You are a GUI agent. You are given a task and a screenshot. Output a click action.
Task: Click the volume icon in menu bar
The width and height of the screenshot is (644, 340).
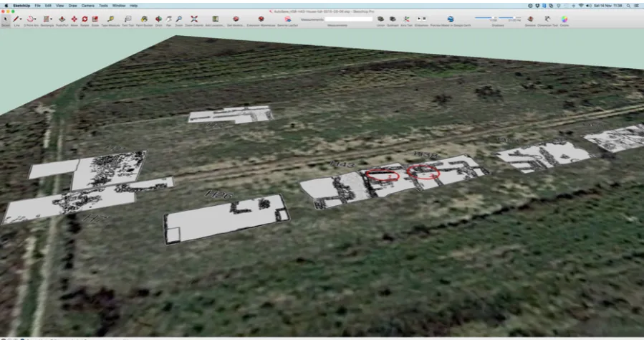(589, 6)
